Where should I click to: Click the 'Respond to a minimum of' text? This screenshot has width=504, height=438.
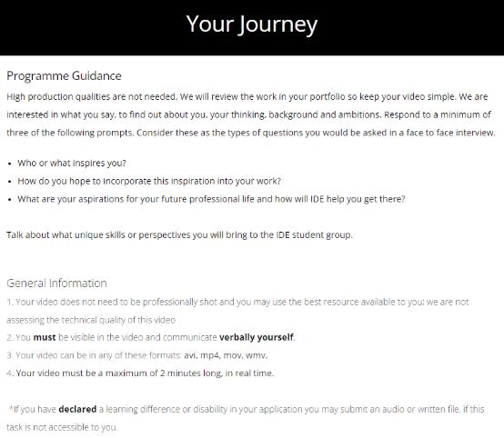438,115
